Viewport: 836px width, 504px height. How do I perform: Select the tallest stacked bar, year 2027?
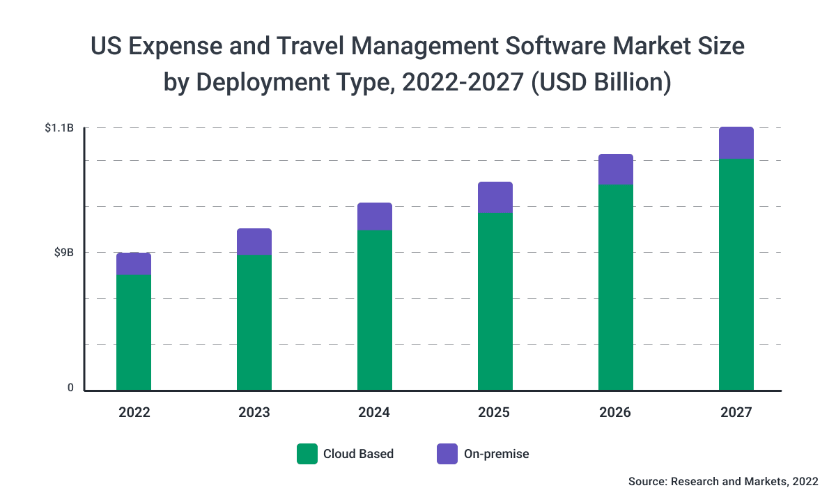(x=736, y=258)
